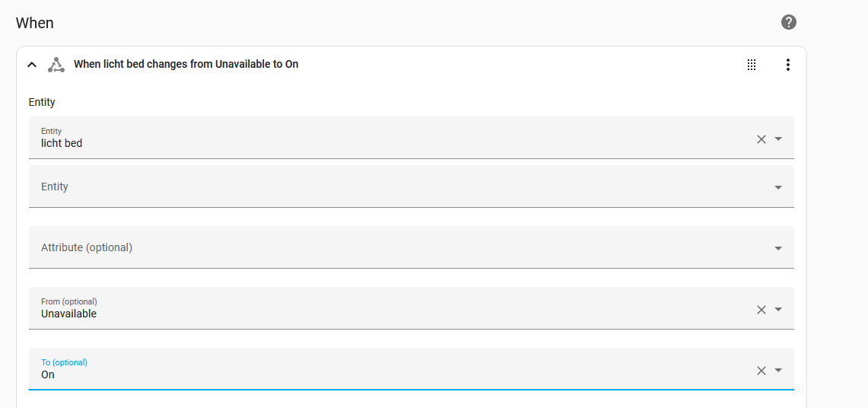Viewport: 868px width, 408px height.
Task: Click the trigger title 'When licht bed changes'
Action: click(x=186, y=65)
